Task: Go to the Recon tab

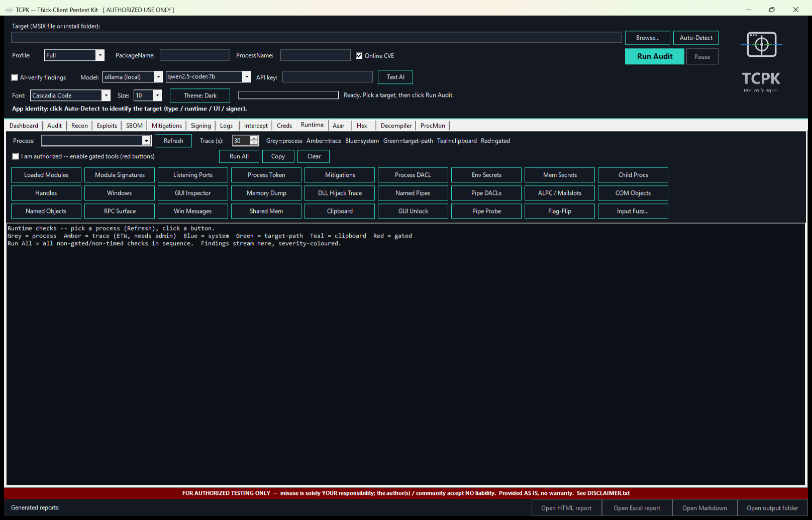Action: 79,126
